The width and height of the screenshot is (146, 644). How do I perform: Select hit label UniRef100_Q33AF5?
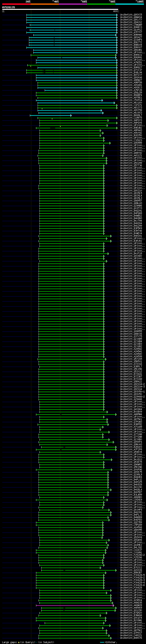[x=131, y=40]
